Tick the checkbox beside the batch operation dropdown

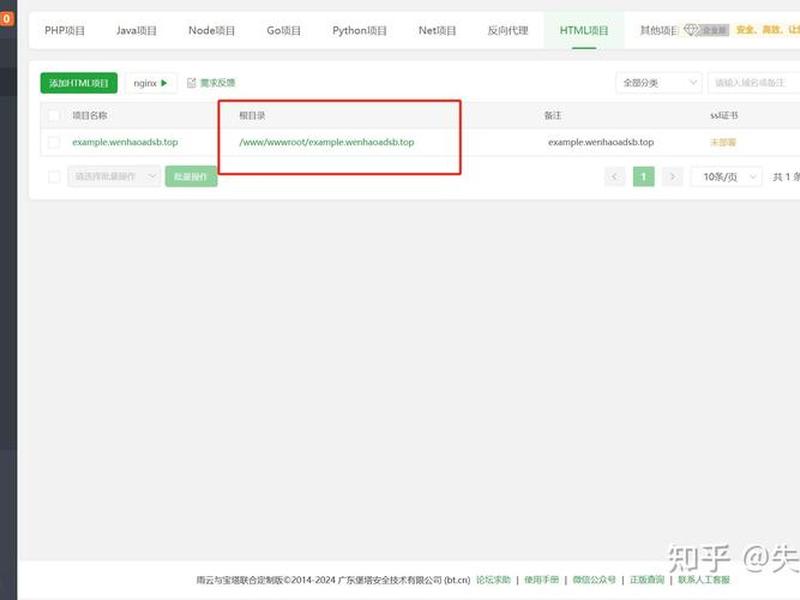[54, 177]
